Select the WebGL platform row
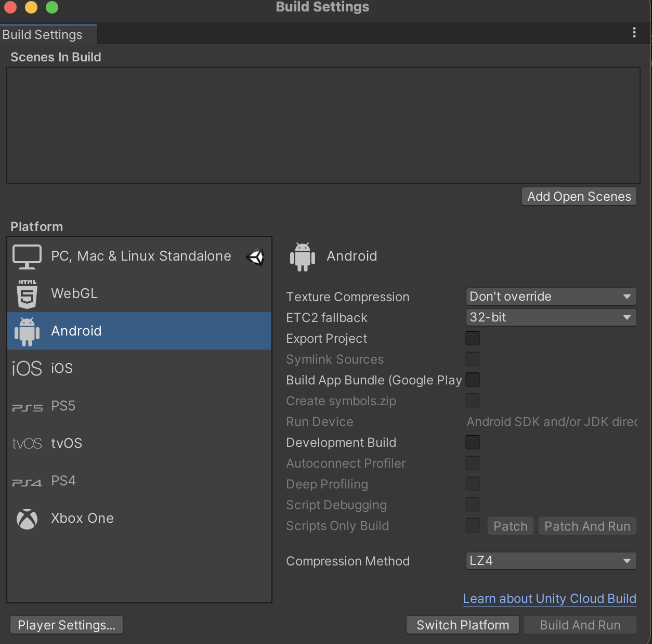The width and height of the screenshot is (652, 644). coord(139,294)
